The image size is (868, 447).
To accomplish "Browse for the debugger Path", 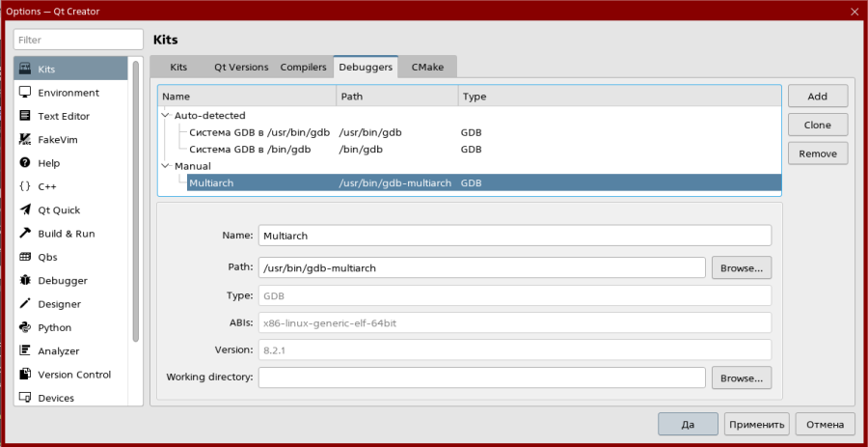I will coord(741,267).
